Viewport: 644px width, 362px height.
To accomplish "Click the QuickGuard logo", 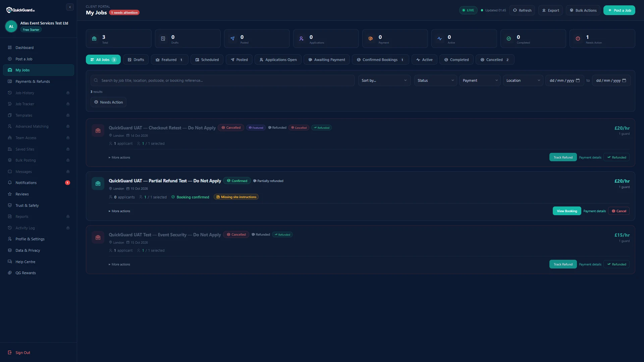I will (x=20, y=10).
